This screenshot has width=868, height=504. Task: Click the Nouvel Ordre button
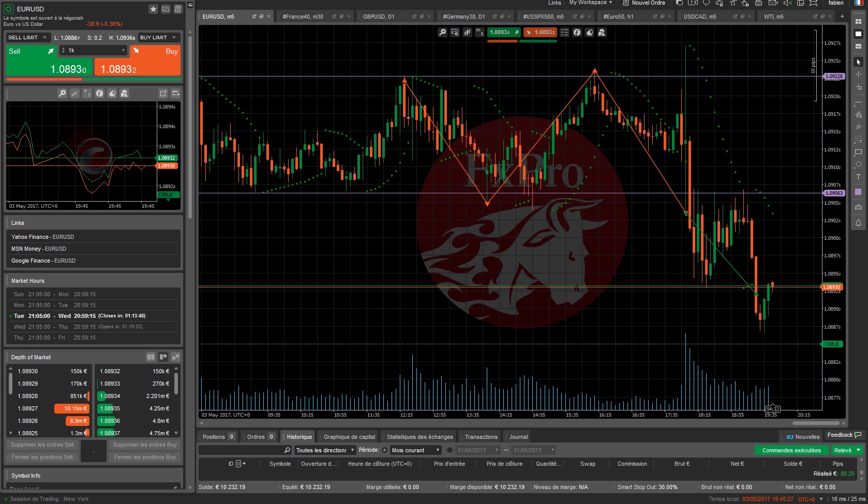643,3
